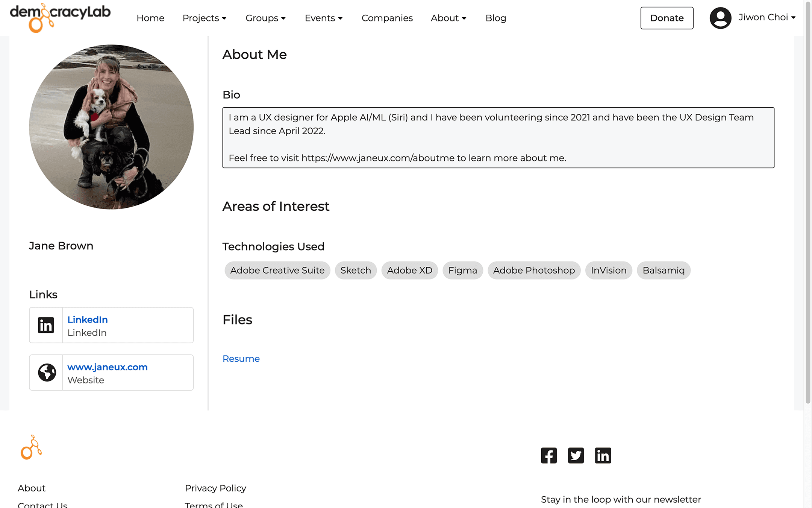Viewport: 812px width, 508px height.
Task: Click the DemocracyLab logo in header
Action: click(x=60, y=17)
